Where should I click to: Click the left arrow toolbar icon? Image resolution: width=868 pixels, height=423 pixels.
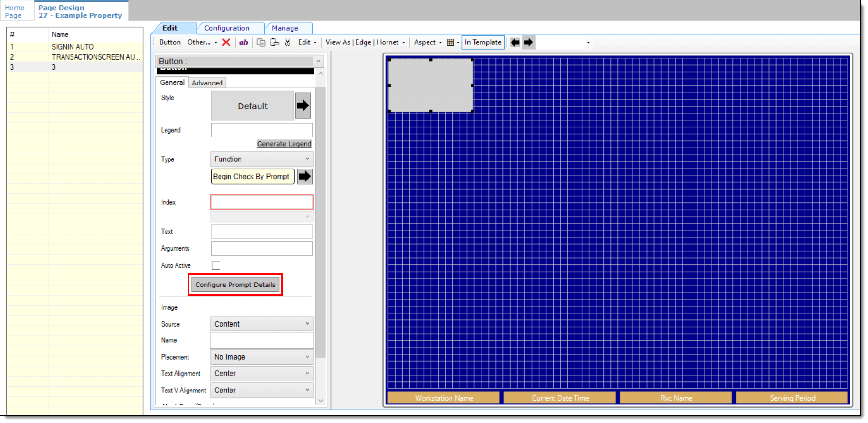pyautogui.click(x=515, y=42)
